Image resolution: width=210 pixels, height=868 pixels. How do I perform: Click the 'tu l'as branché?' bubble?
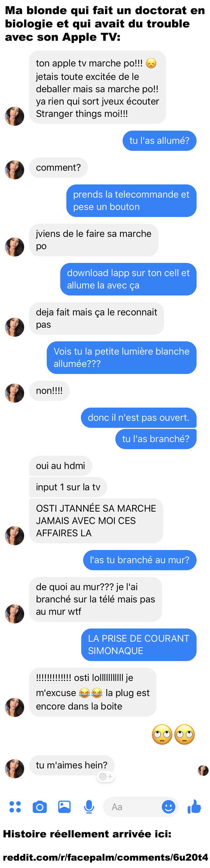156,439
